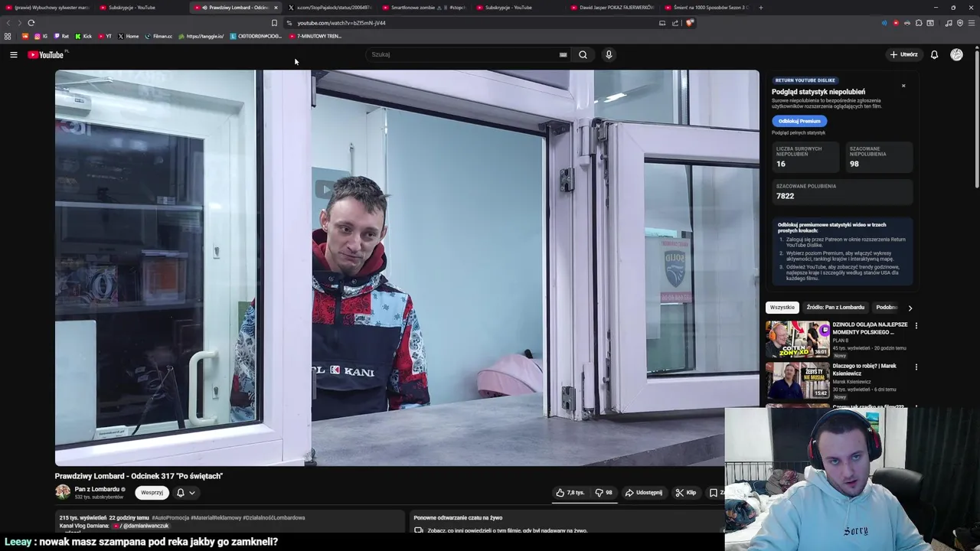Screen dimensions: 980x551
Task: Close the Prawdziwy Lombard tab
Action: (276, 8)
